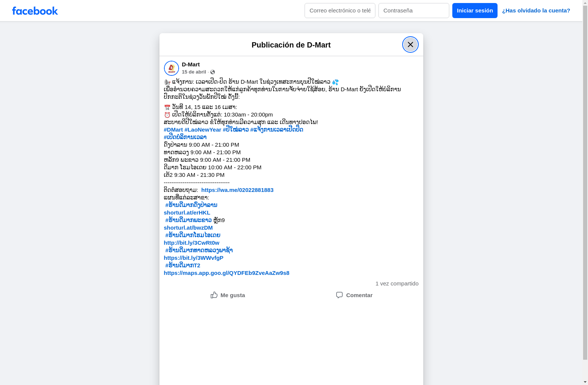588x385 pixels.
Task: Open the bit.ly/3CwRt0w link
Action: (x=191, y=243)
